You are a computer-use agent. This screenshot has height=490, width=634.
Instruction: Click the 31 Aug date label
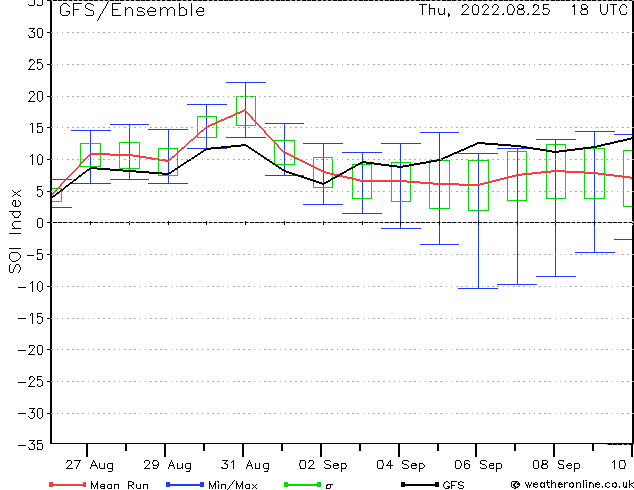pos(245,465)
